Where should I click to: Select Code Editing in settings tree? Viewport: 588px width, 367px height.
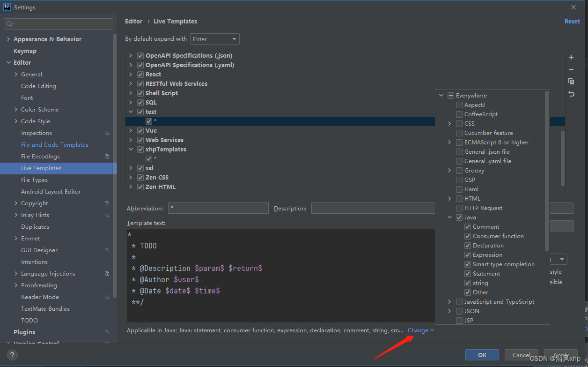38,86
